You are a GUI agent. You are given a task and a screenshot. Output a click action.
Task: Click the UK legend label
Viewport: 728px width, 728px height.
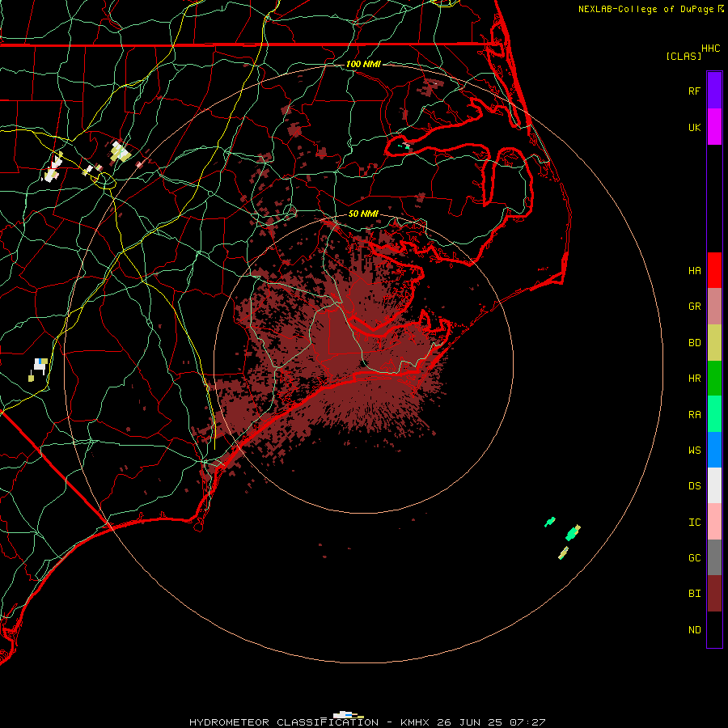coord(694,127)
